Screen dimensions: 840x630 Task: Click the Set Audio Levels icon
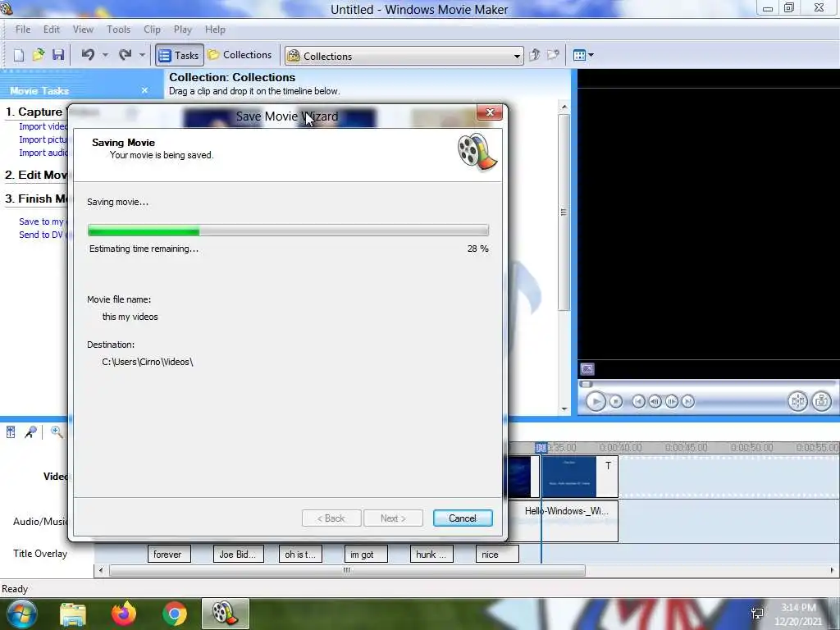11,431
